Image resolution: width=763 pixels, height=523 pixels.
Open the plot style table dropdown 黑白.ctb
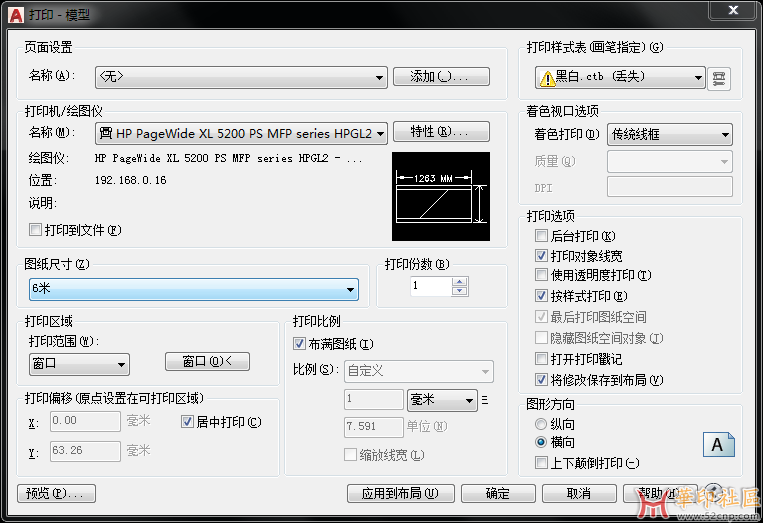620,77
